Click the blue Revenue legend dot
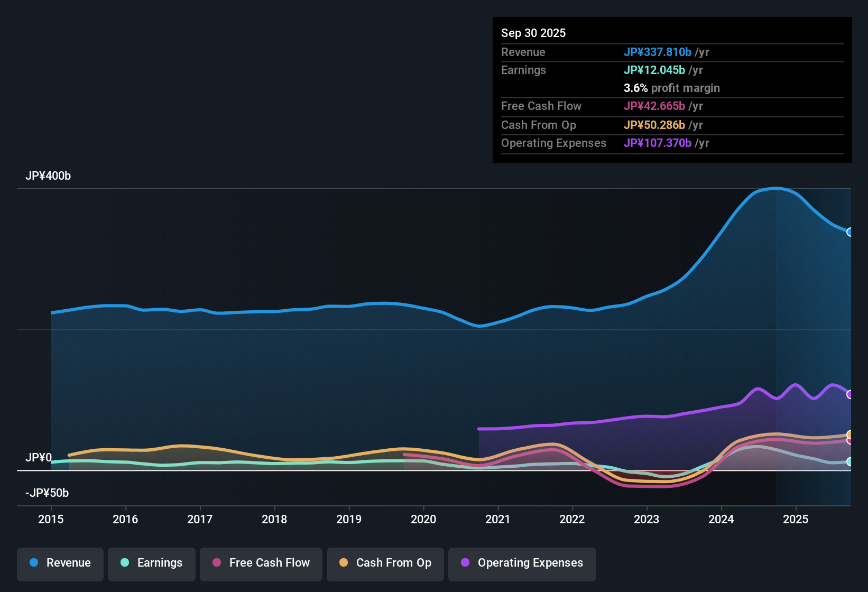Screen dimensions: 868x592 point(33,563)
